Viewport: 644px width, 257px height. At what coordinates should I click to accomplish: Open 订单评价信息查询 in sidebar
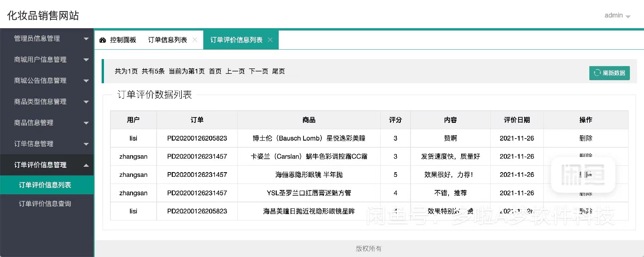pos(45,204)
